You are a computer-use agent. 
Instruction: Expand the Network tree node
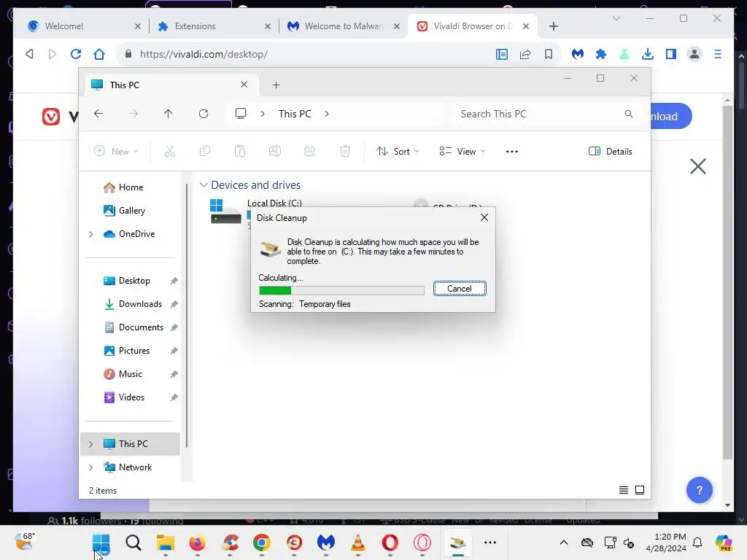[x=90, y=467]
